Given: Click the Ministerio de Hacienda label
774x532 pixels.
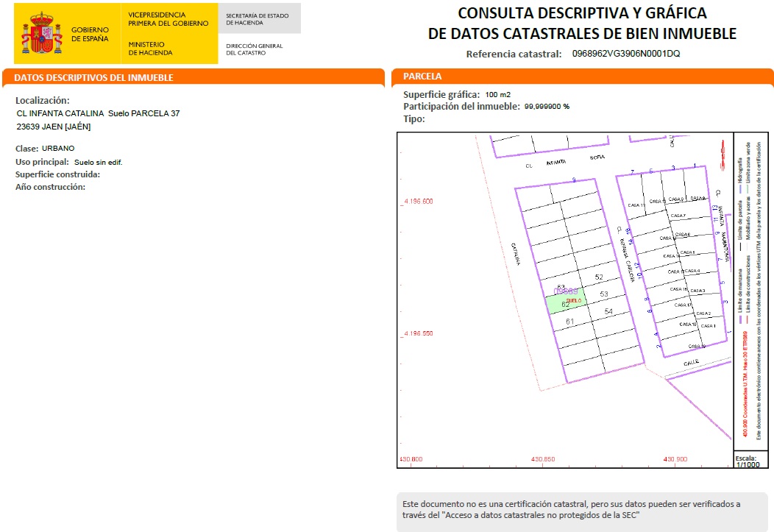Looking at the screenshot, I should [x=151, y=49].
